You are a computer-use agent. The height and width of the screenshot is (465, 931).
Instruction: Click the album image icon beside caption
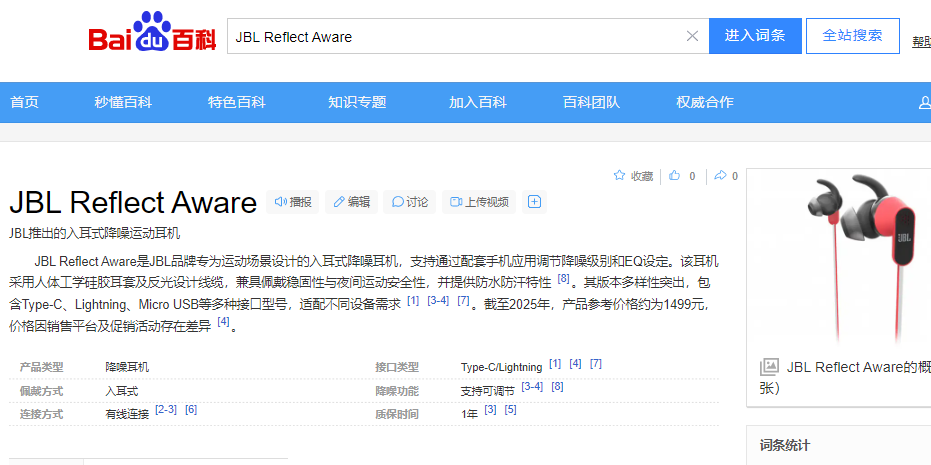coord(770,367)
